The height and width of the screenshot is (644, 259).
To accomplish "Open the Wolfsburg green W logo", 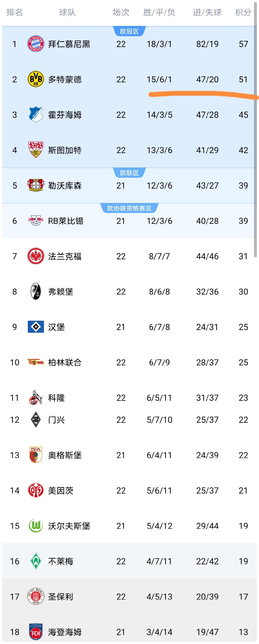I will pos(36,526).
